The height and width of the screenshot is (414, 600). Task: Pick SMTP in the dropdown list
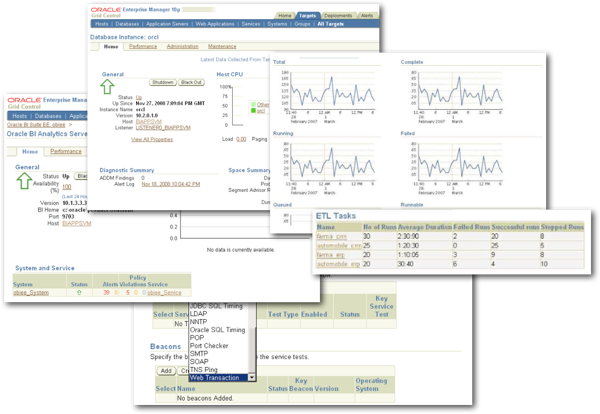[x=199, y=354]
